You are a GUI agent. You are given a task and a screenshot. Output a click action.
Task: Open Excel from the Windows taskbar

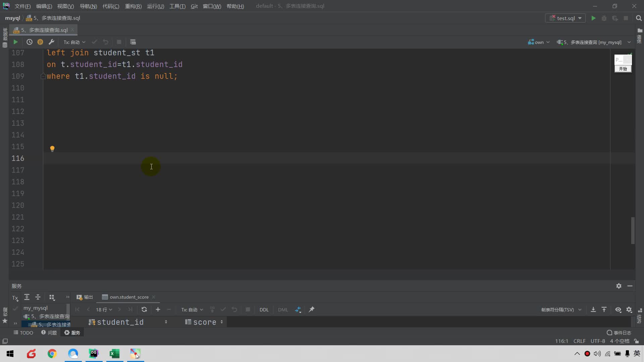115,353
